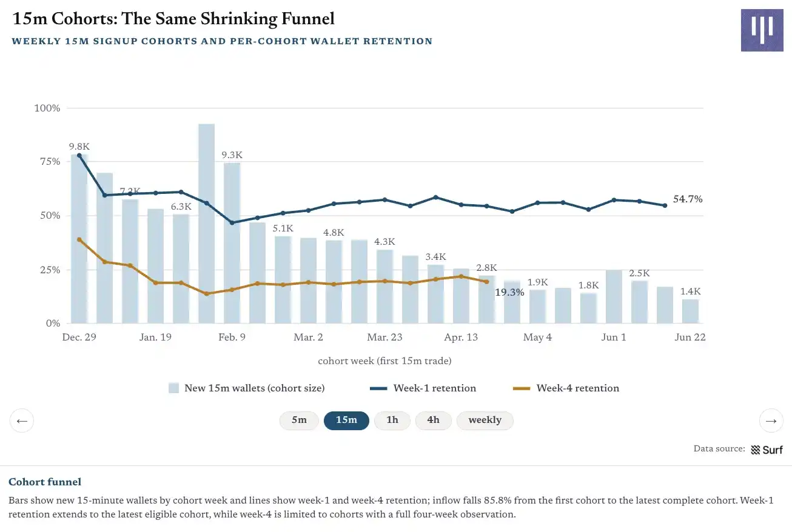Toggle Week-1 retention legend series

423,388
